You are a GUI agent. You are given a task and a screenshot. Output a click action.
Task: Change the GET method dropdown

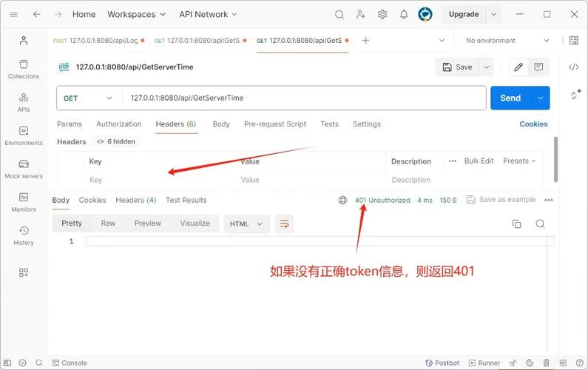(89, 98)
